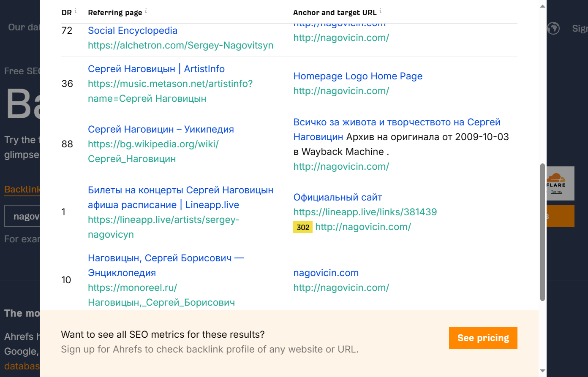Click the Backlink tab behind the modal
Screen dimensions: 588x377
[22, 189]
